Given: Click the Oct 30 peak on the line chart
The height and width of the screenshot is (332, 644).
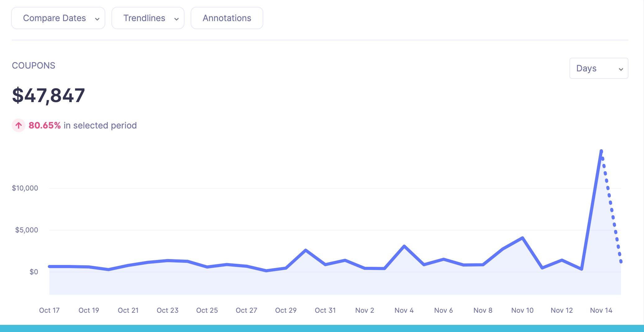Looking at the screenshot, I should (306, 250).
